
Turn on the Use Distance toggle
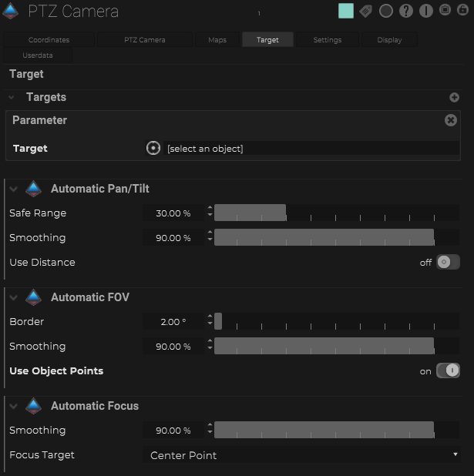pyautogui.click(x=447, y=262)
